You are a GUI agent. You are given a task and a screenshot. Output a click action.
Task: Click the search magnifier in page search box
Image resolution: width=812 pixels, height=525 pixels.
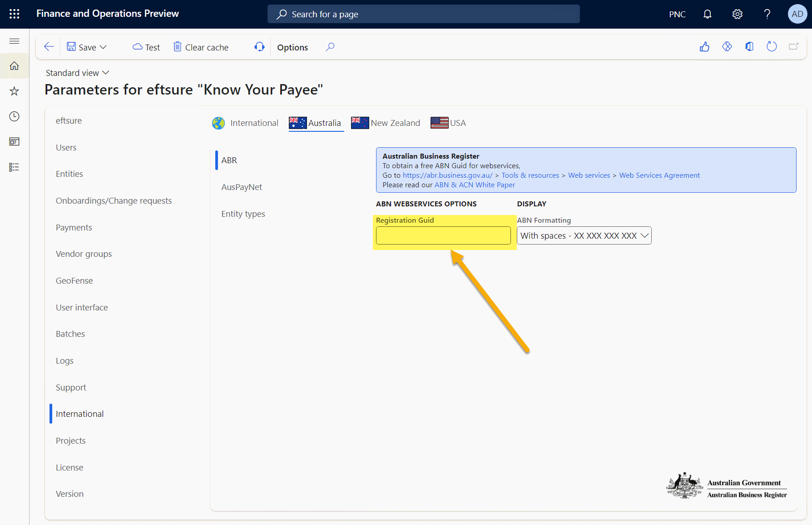coord(282,14)
